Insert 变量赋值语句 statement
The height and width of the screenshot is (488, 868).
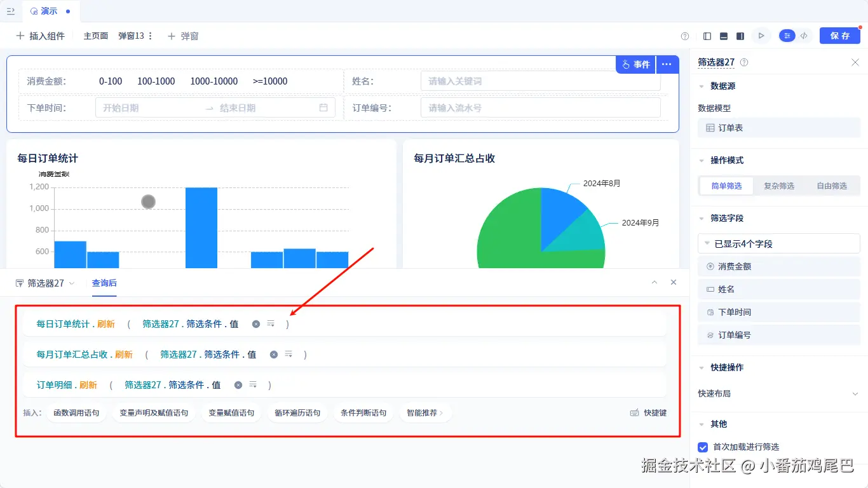coord(231,413)
